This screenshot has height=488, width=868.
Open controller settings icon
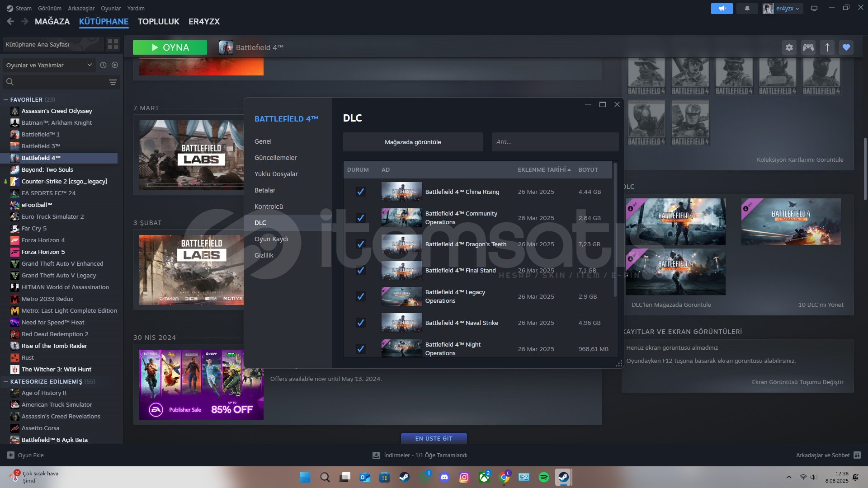pyautogui.click(x=808, y=47)
